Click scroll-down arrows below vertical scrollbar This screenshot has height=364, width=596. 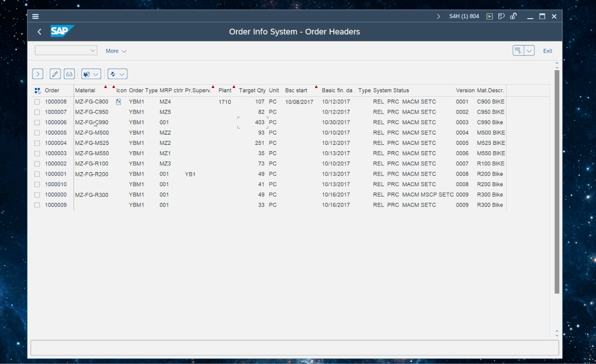click(x=557, y=333)
